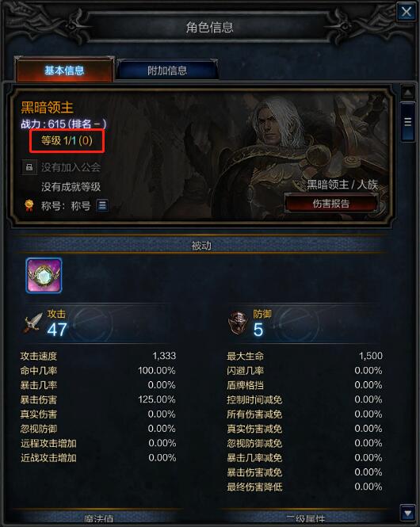
Task: Click the guild lock icon
Action: [29, 167]
